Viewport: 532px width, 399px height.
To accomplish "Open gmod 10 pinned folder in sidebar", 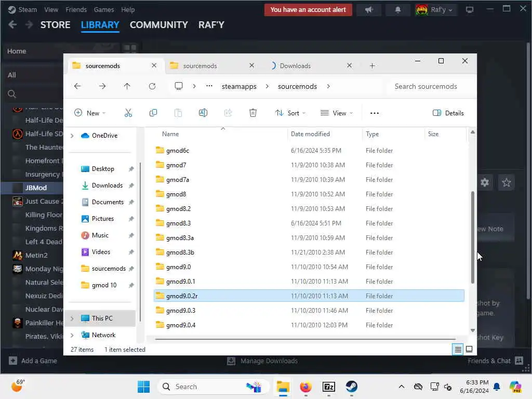I will coord(104,285).
